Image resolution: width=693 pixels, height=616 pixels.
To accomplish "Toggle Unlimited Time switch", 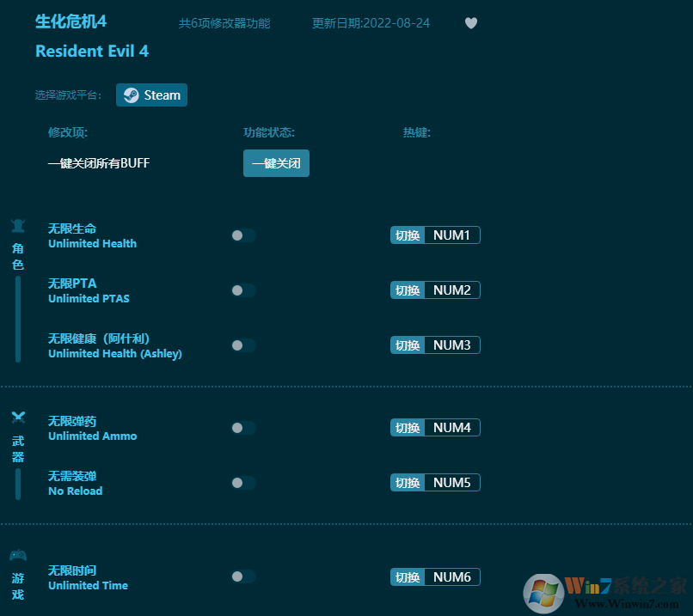I will tap(243, 576).
